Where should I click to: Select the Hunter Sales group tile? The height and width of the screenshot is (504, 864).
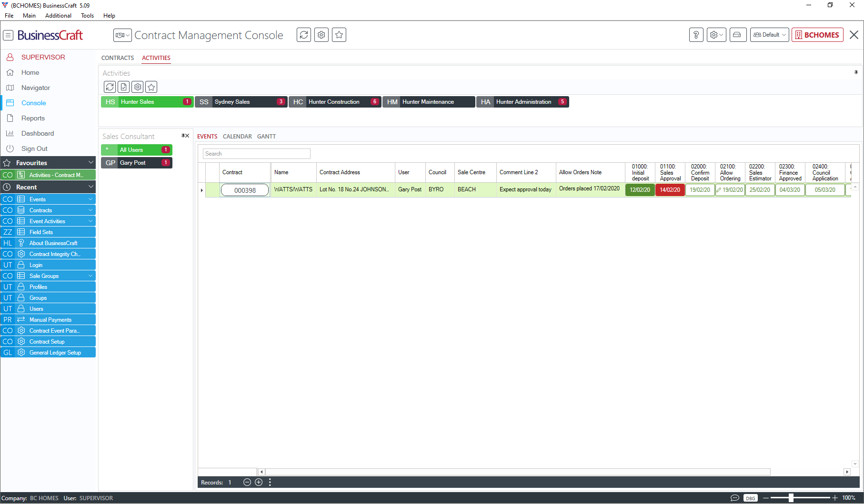(x=147, y=102)
